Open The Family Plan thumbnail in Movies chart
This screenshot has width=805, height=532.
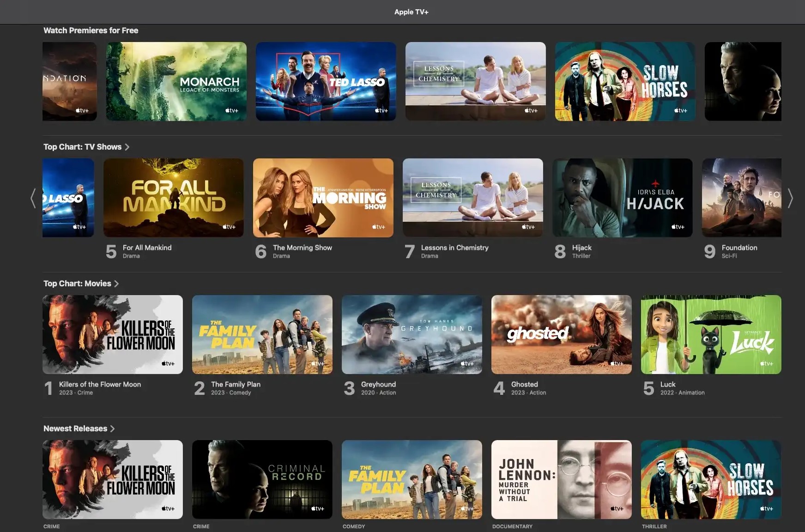pos(262,335)
